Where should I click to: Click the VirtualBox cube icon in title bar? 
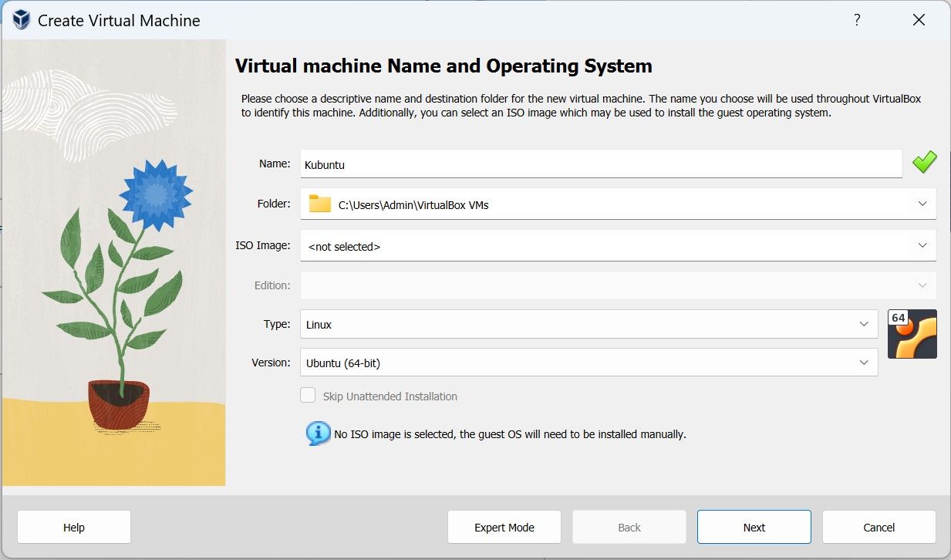point(21,20)
